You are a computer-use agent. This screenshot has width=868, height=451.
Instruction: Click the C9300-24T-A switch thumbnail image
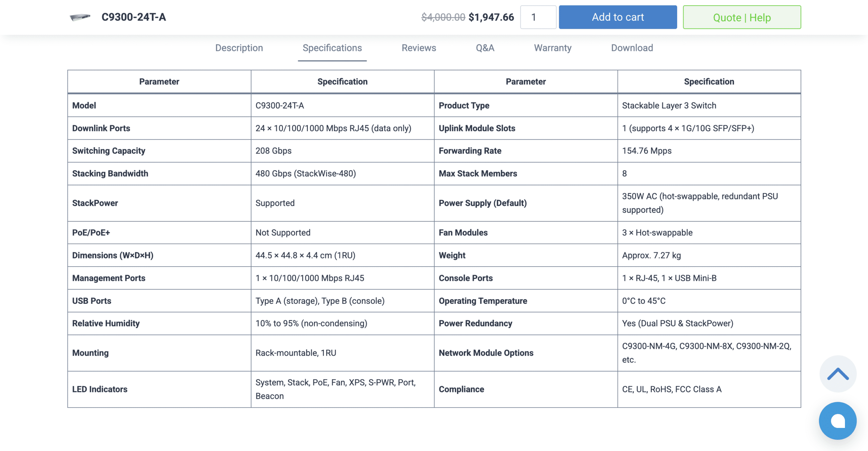(80, 17)
